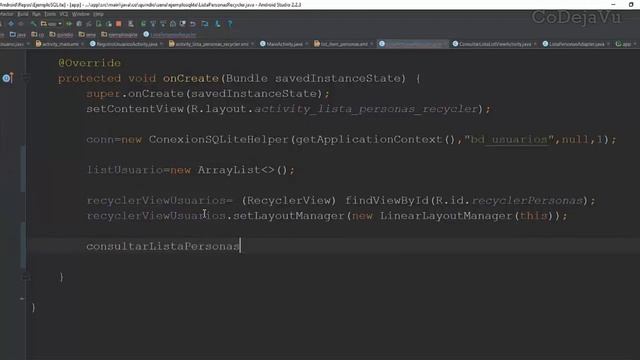The width and height of the screenshot is (640, 360).
Task: Open the VCS menu
Action: [64, 14]
